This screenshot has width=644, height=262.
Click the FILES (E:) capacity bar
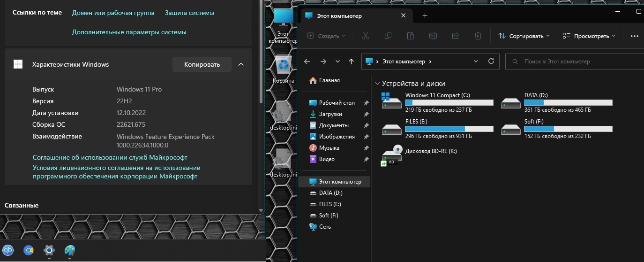[449, 129]
